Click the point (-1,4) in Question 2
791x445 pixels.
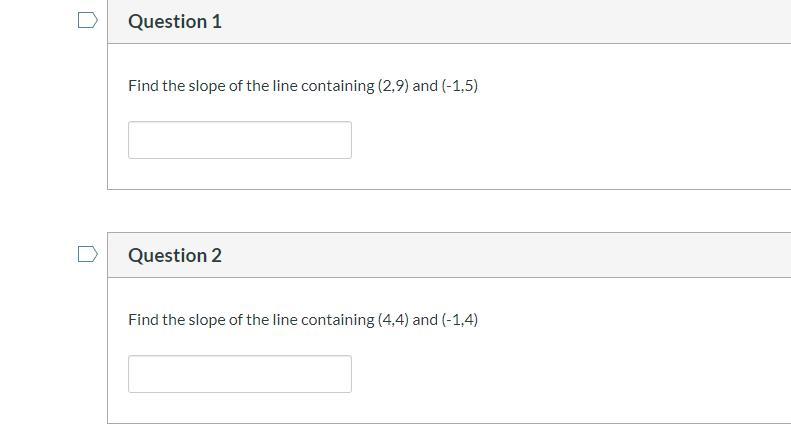point(460,320)
